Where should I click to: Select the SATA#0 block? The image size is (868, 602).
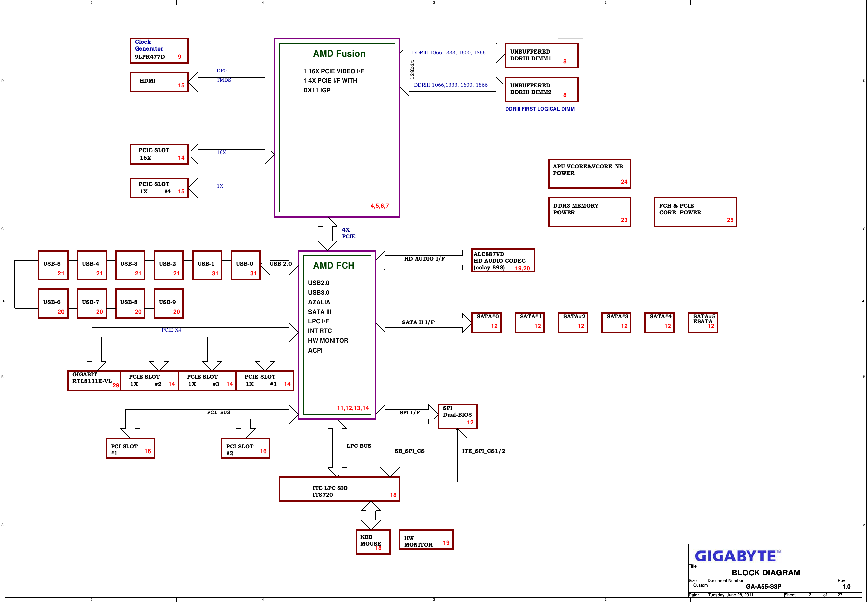click(486, 323)
